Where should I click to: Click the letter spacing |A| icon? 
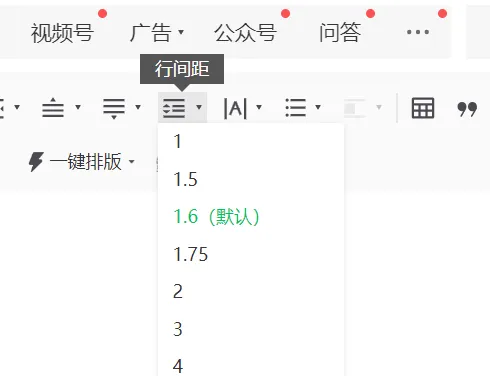235,108
